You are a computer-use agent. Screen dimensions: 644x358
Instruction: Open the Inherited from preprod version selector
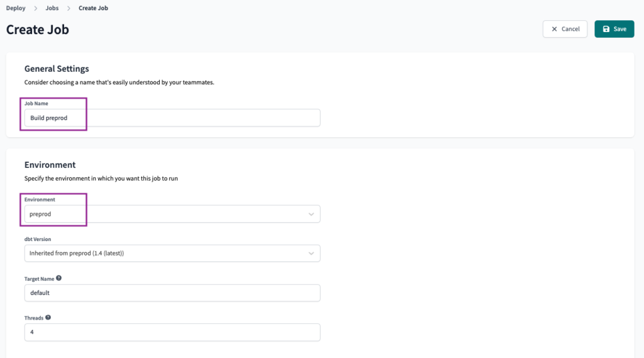pos(172,254)
